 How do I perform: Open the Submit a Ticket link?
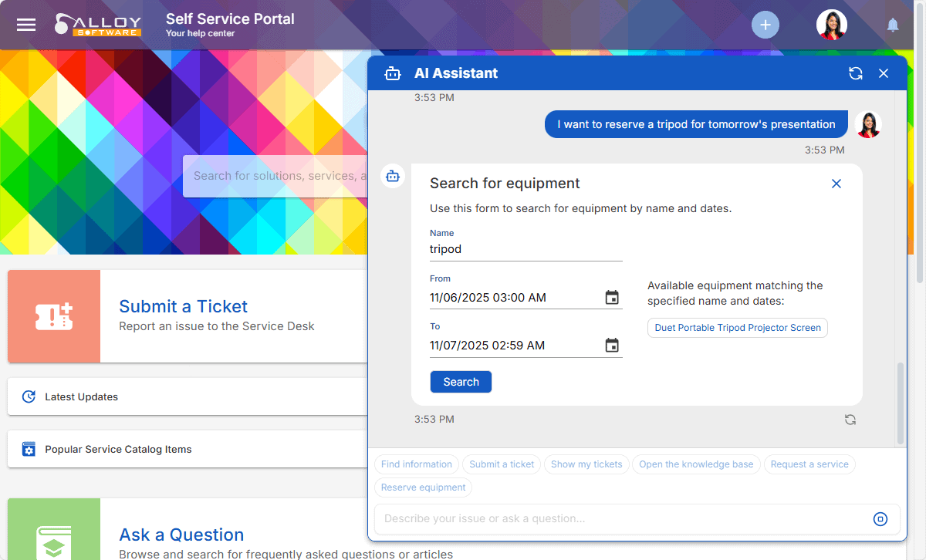183,306
